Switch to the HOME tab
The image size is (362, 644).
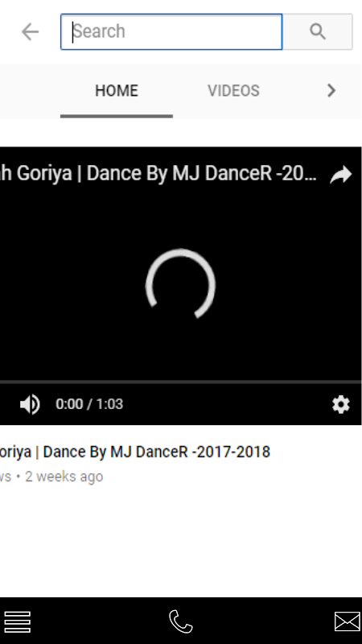click(117, 91)
